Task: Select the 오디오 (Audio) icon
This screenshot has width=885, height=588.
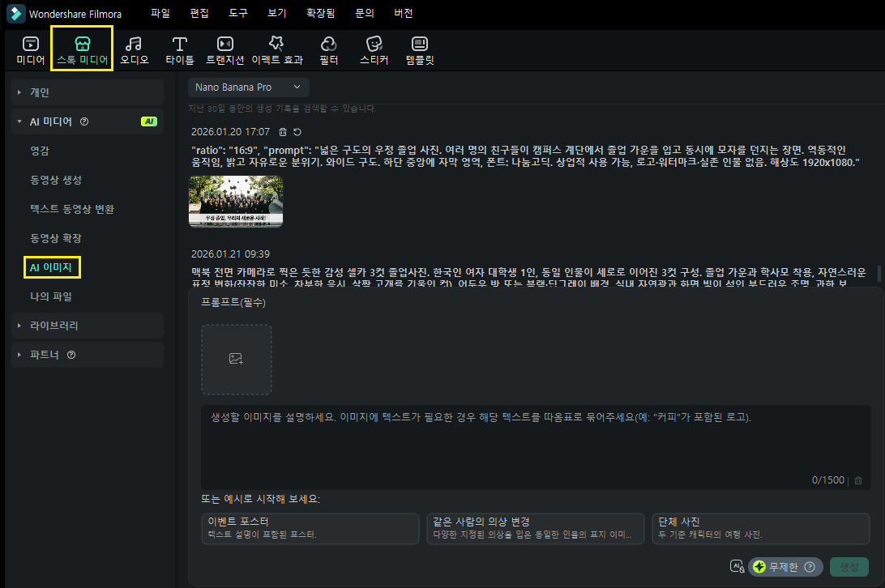Action: point(135,49)
